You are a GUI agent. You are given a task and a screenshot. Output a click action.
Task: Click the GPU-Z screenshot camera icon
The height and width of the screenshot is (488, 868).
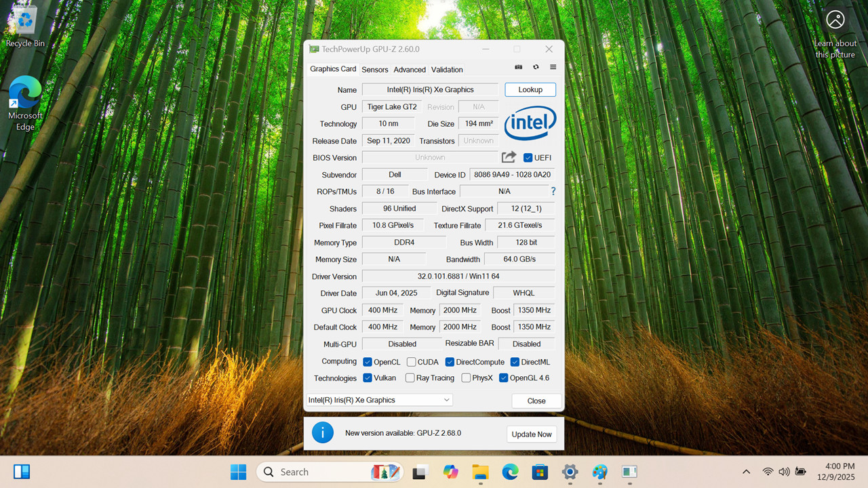(519, 67)
